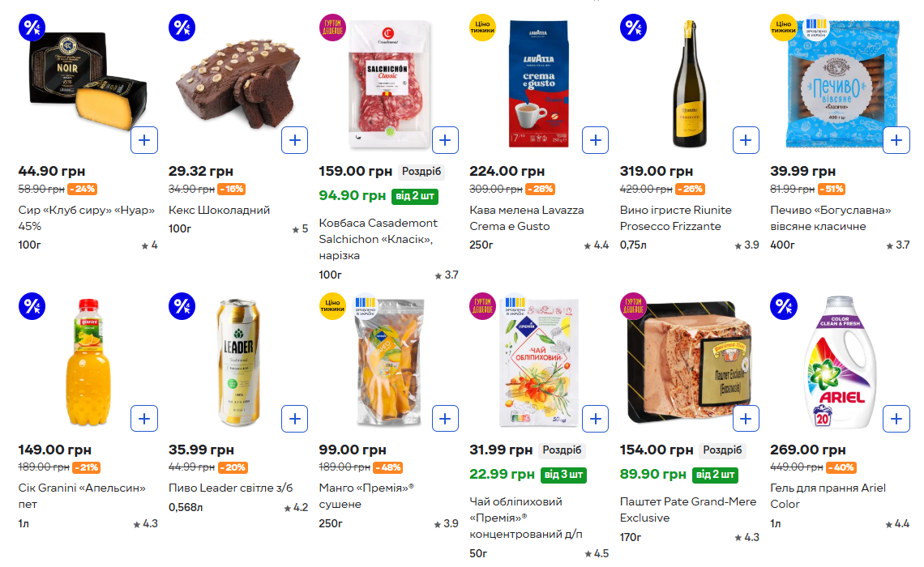Add chocolate cake to the cart
Screen dimensions: 924x567
295,140
